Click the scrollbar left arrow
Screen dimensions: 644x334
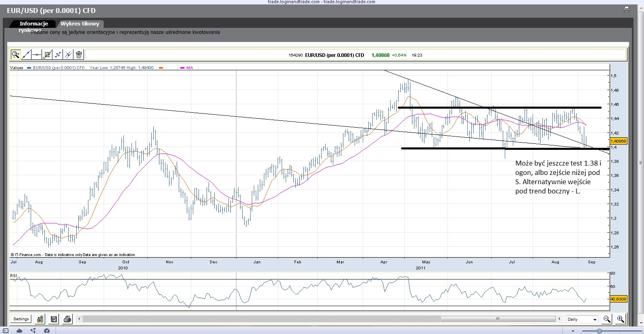pyautogui.click(x=79, y=319)
